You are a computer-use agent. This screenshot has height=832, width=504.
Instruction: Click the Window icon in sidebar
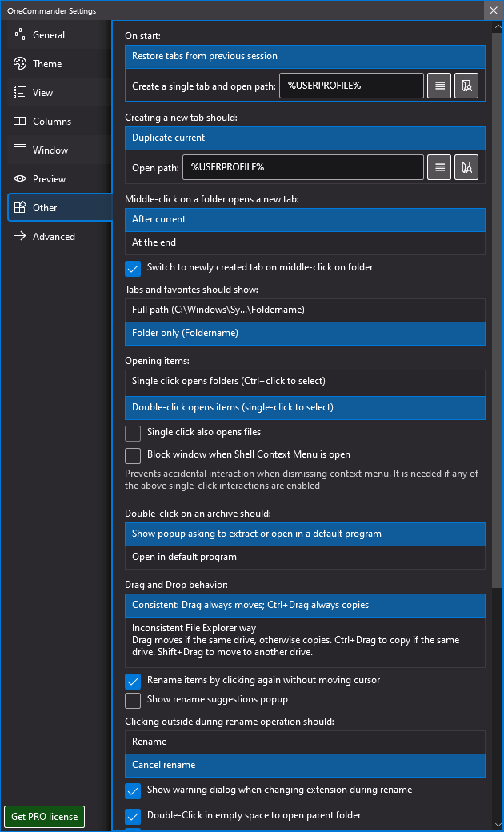click(x=20, y=150)
